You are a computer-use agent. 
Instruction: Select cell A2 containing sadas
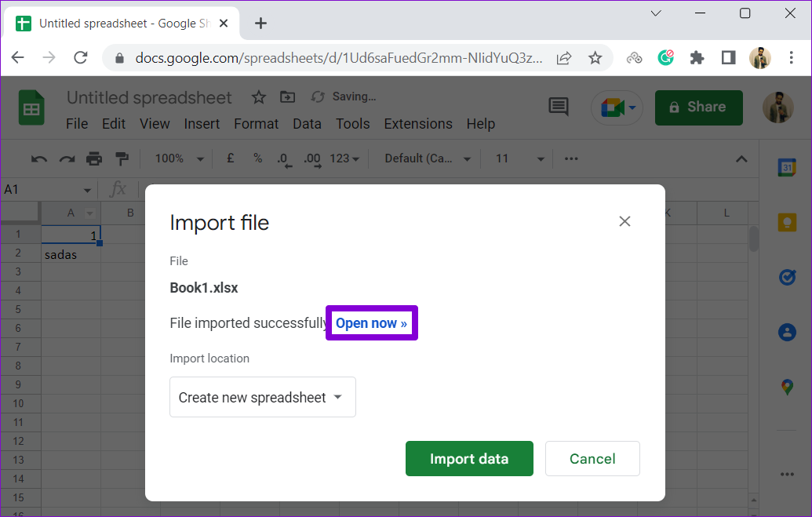pos(71,254)
